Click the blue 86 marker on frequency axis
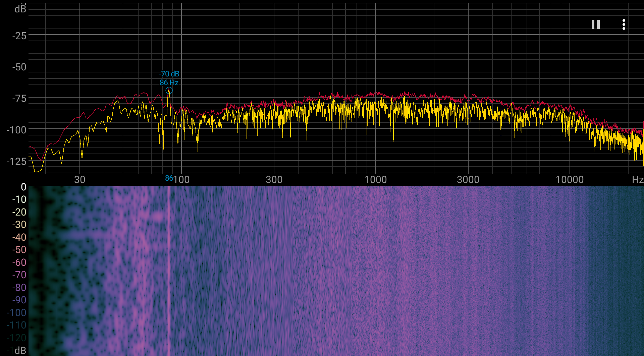 [x=169, y=179]
